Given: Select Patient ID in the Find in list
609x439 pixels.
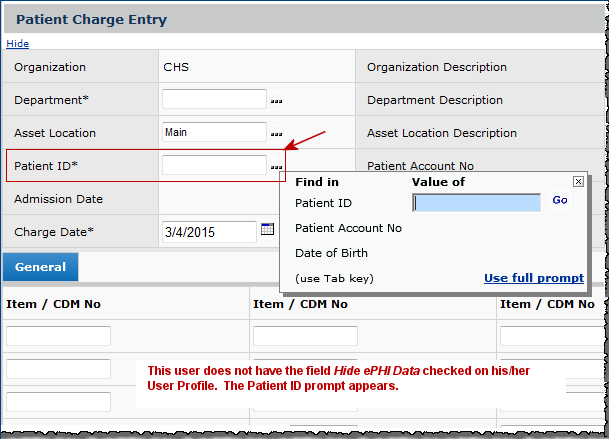Looking at the screenshot, I should point(323,203).
